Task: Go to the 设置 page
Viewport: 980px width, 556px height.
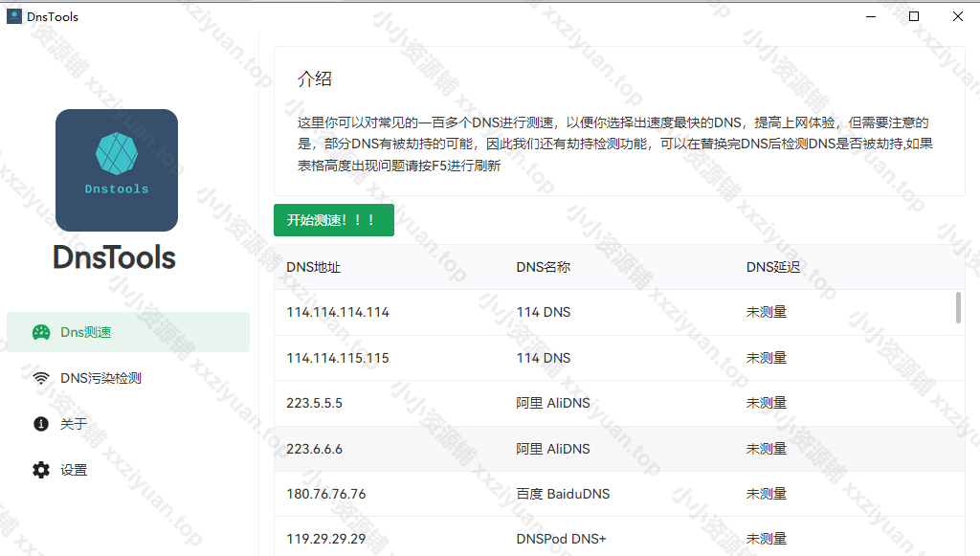Action: [74, 470]
